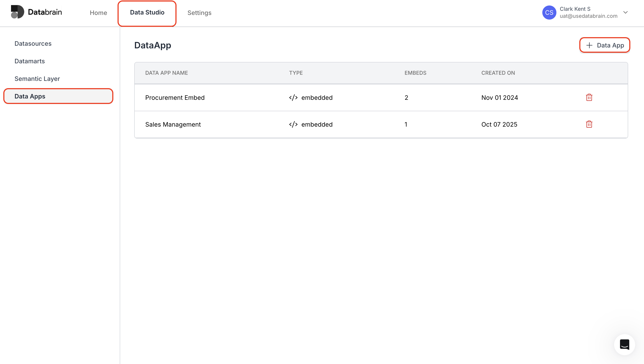The image size is (644, 364).
Task: Click the CS user avatar
Action: [x=549, y=12]
